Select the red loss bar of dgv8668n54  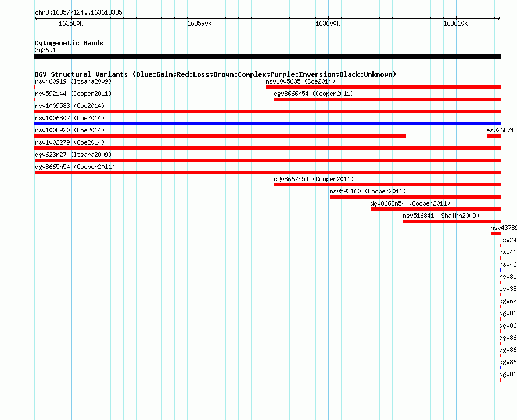click(x=436, y=209)
